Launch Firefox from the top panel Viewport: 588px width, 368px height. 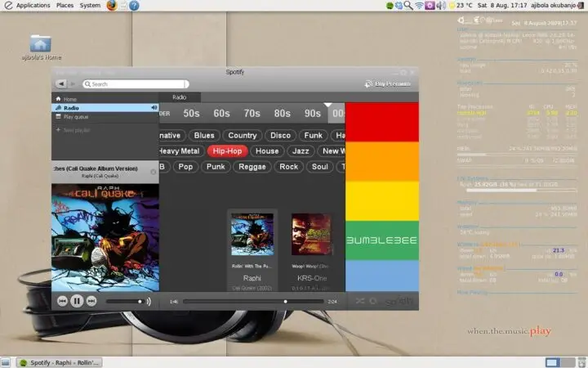[x=112, y=5]
